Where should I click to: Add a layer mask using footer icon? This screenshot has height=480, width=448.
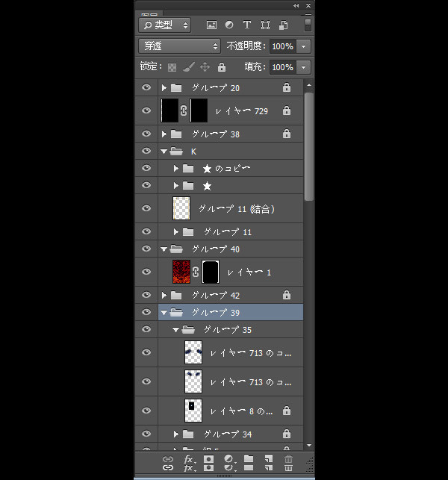tap(209, 459)
